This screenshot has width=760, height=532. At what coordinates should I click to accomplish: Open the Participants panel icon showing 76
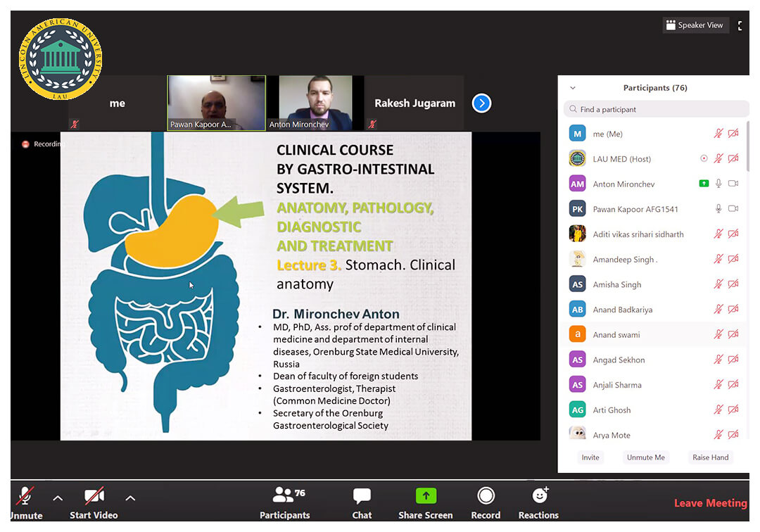[x=289, y=495]
